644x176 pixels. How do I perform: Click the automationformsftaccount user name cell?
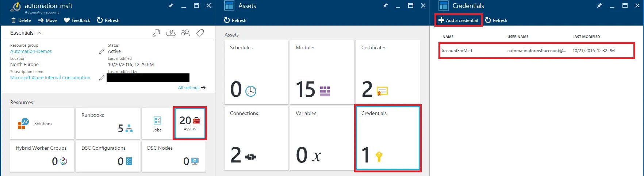click(537, 51)
